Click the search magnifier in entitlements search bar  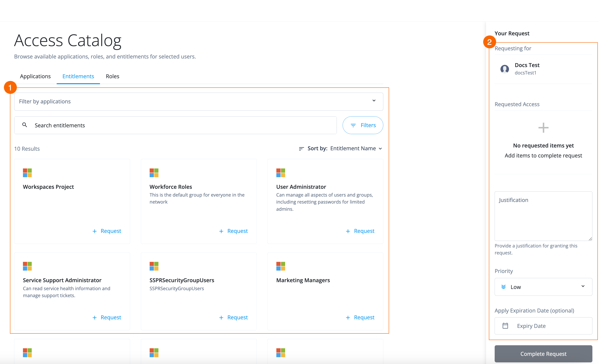point(25,125)
